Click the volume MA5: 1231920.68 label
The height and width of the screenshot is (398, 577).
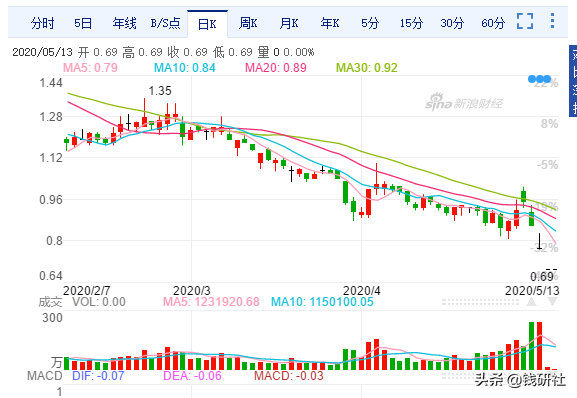[211, 302]
